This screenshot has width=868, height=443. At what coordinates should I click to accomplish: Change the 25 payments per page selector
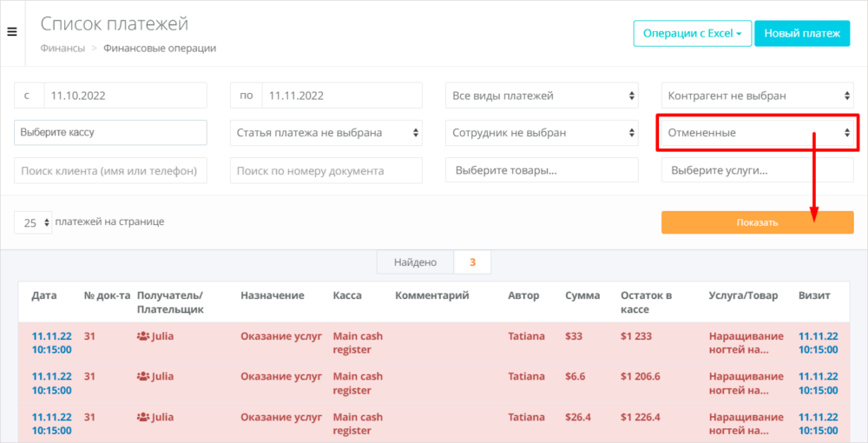(x=33, y=222)
